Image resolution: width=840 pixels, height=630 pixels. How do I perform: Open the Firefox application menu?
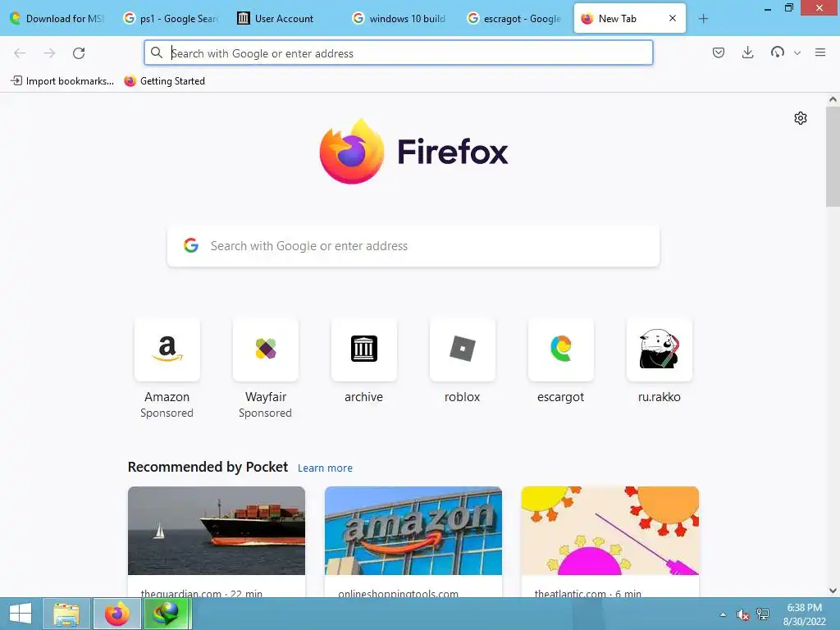(820, 52)
